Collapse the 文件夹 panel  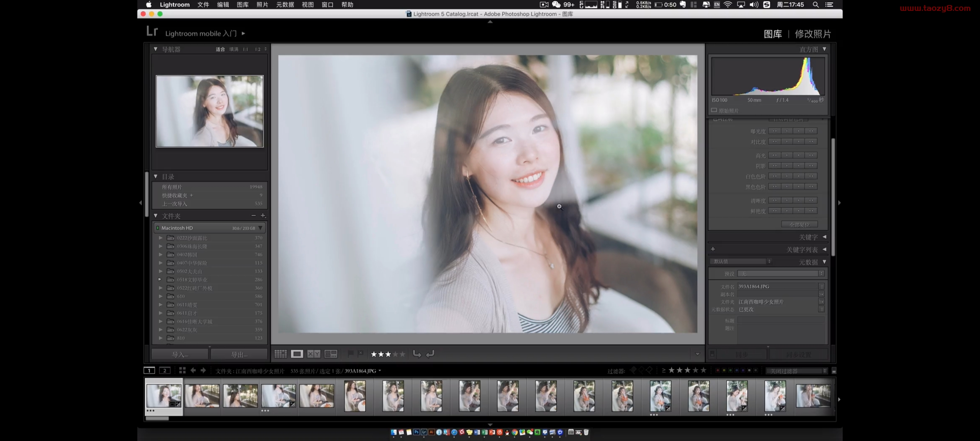pyautogui.click(x=156, y=216)
